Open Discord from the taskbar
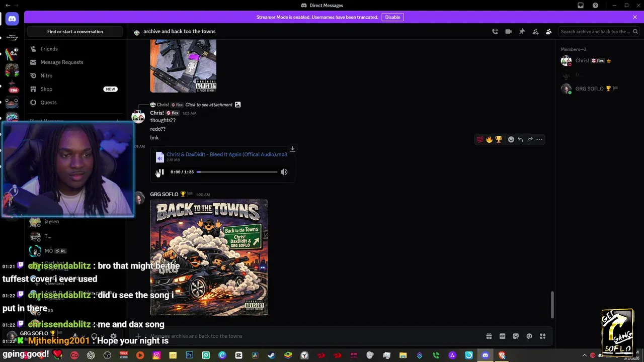This screenshot has height=362, width=644. tap(485, 355)
